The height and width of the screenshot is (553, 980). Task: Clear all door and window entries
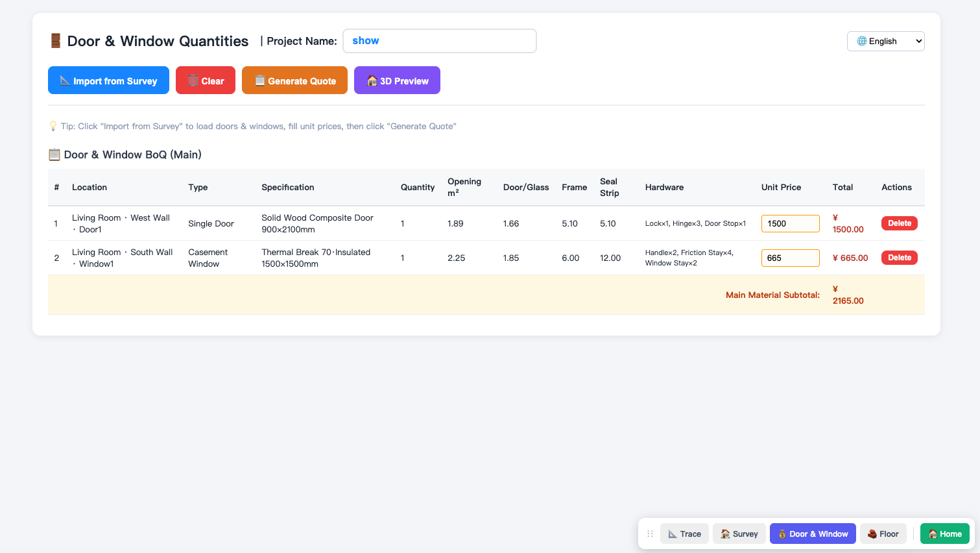(206, 80)
